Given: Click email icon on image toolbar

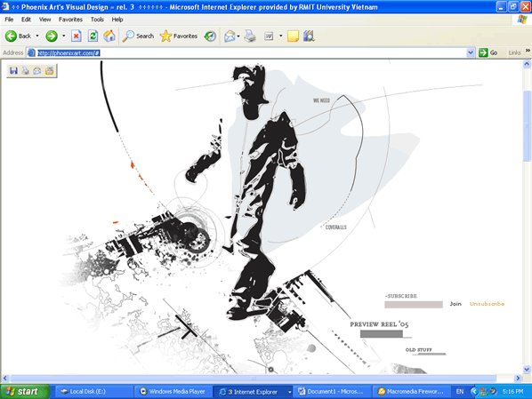Looking at the screenshot, I should [37, 70].
